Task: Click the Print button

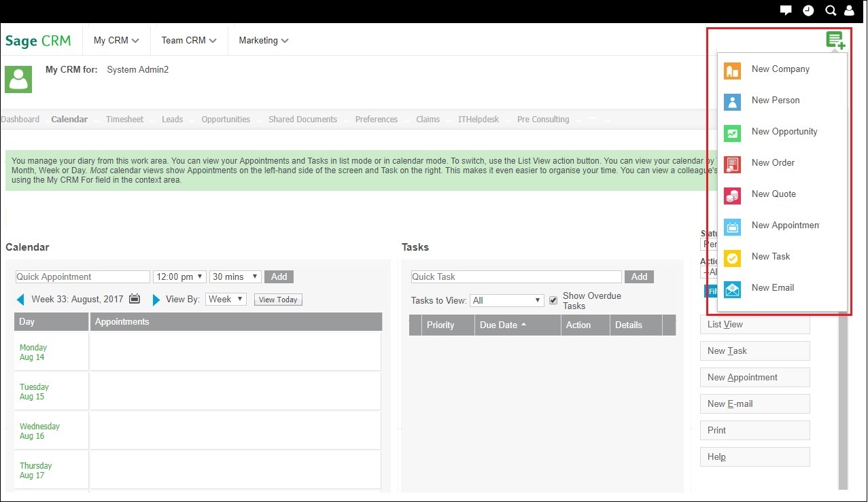Action: [x=755, y=431]
